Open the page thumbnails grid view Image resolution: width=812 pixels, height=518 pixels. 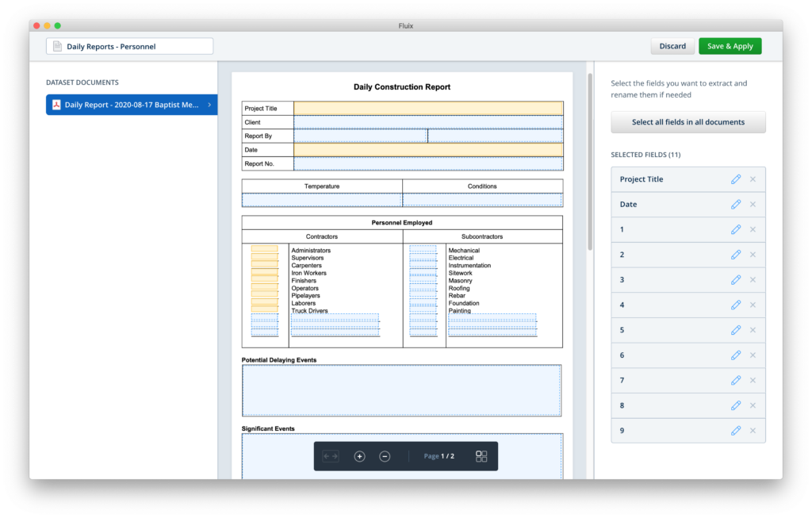(481, 456)
